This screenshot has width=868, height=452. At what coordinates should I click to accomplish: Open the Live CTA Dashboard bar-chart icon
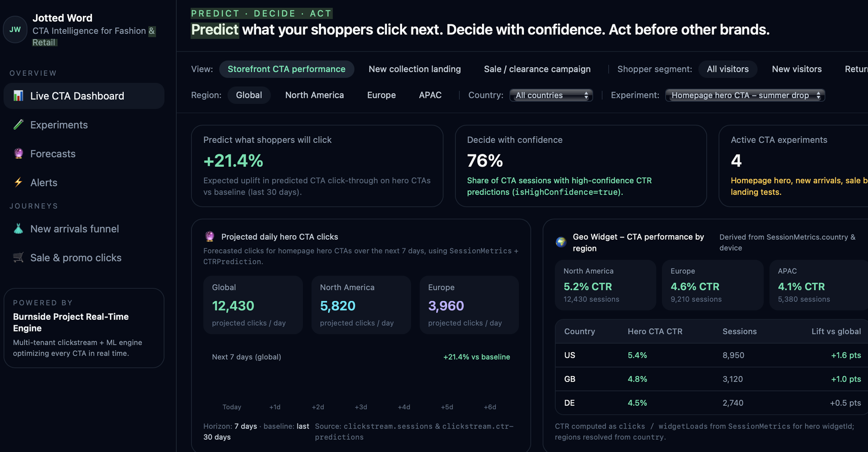pos(18,96)
